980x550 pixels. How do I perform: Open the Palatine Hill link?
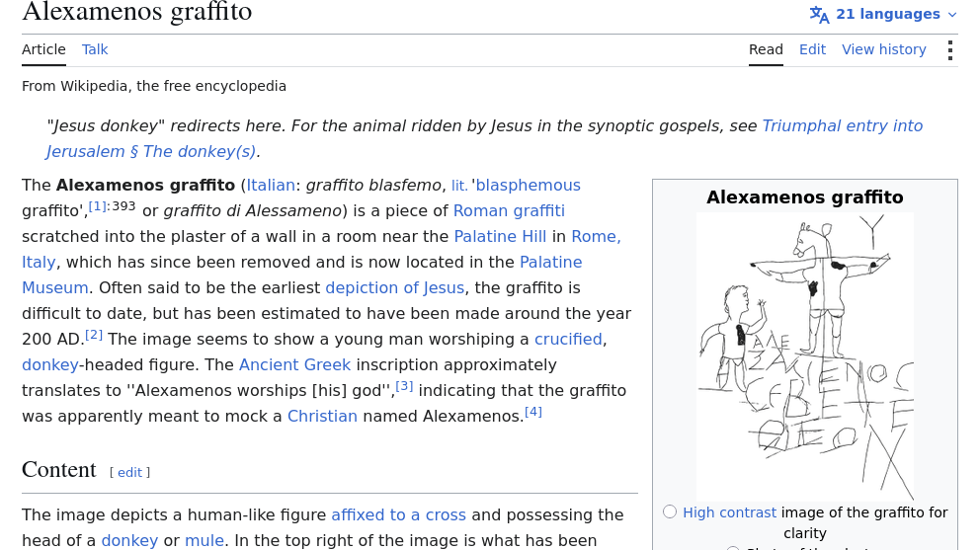(500, 236)
